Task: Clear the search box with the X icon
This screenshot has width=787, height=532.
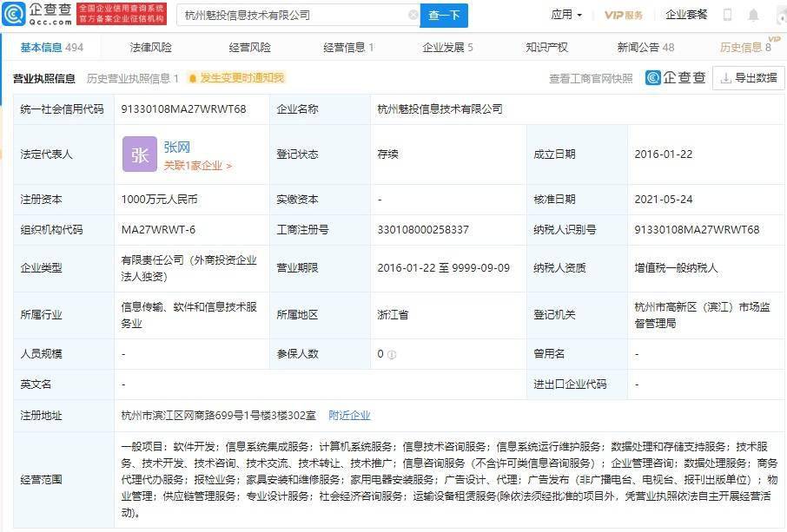Action: (413, 15)
